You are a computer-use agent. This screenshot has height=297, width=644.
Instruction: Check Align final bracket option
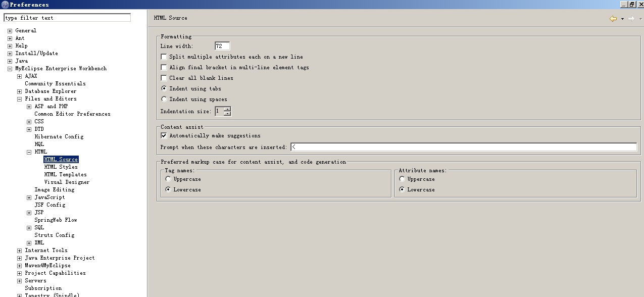(x=164, y=68)
